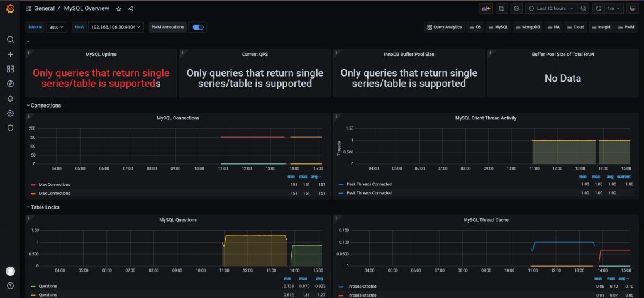Image resolution: width=644 pixels, height=298 pixels.
Task: Open the Host 192.168.106.30:9104 dropdown
Action: (116, 27)
